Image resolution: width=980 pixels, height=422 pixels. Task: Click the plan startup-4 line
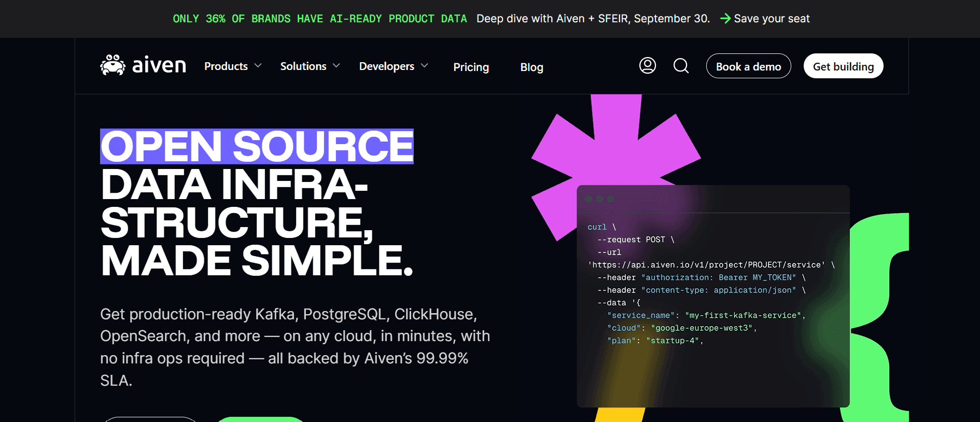pos(655,341)
